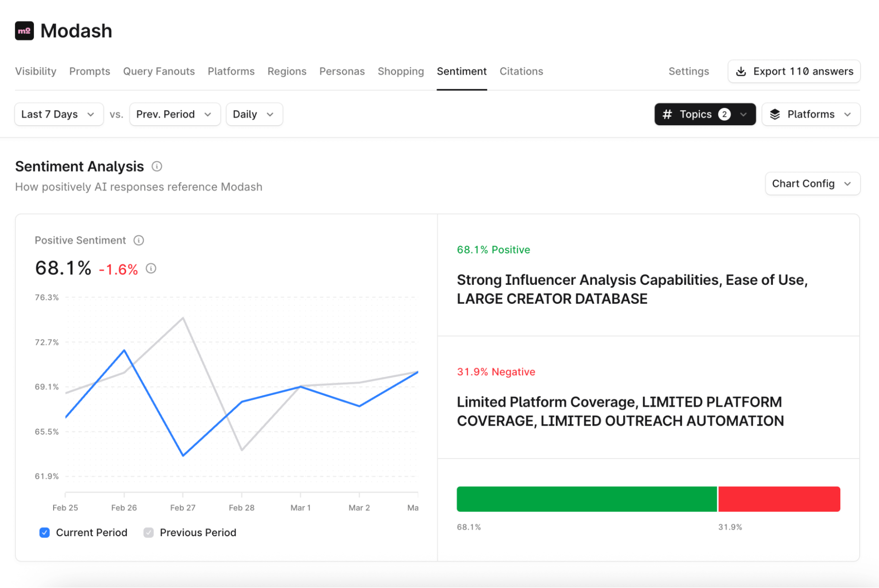Click the Mar 1 point on the blue line
879x588 pixels.
301,387
